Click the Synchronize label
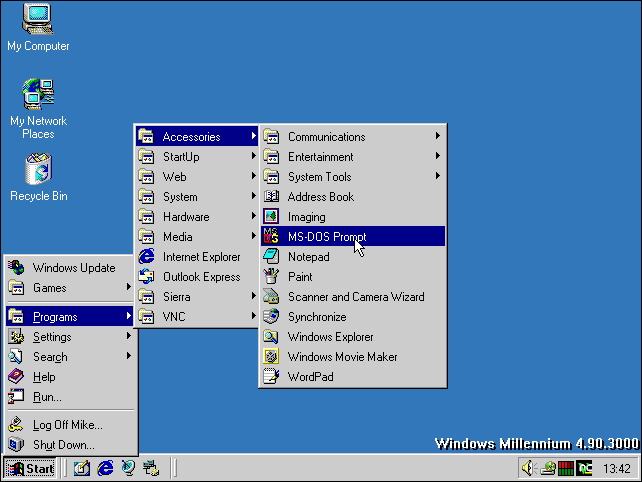This screenshot has height=482, width=642. (x=317, y=317)
